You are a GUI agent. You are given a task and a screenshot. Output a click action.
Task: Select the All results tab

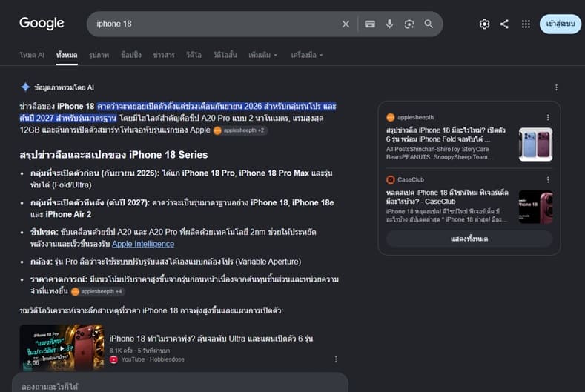[x=67, y=55]
